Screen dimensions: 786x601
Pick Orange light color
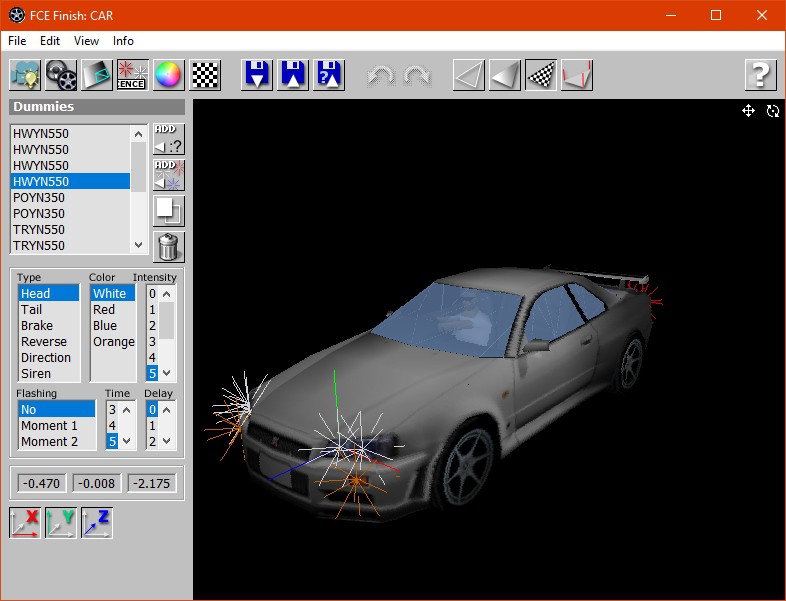tap(113, 342)
